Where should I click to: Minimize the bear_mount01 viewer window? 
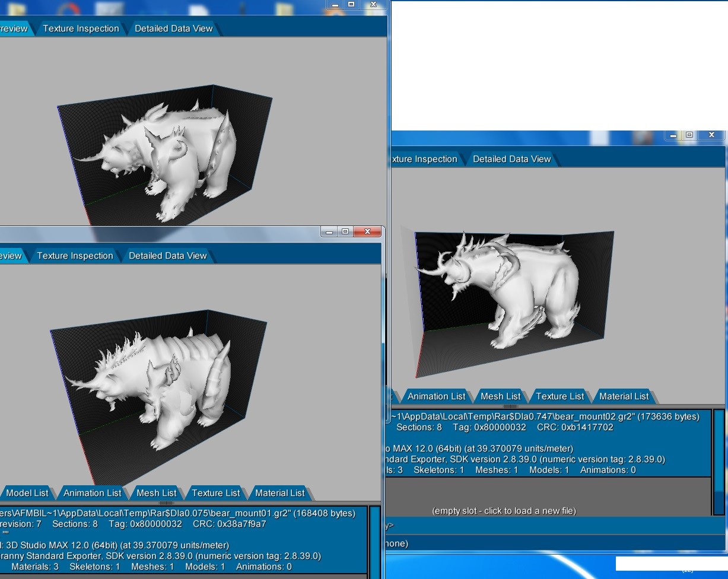[x=329, y=231]
